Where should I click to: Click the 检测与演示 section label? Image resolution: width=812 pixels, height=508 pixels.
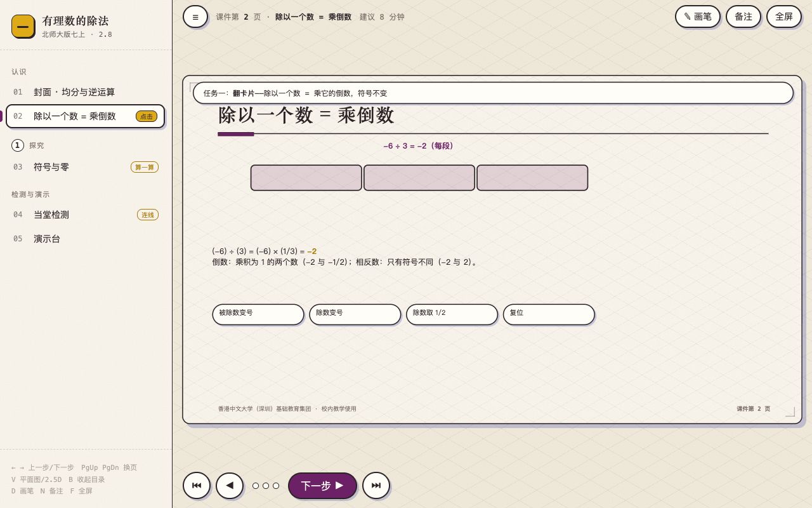click(30, 194)
